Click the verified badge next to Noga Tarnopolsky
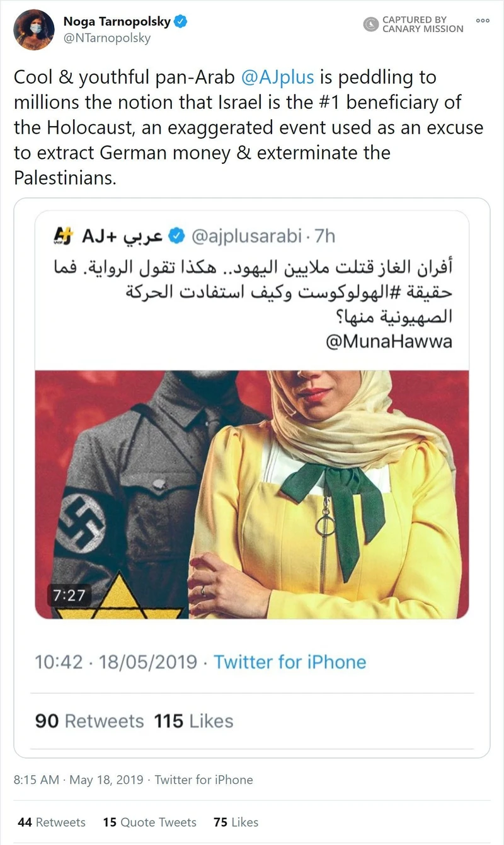The height and width of the screenshot is (845, 504). point(181,20)
